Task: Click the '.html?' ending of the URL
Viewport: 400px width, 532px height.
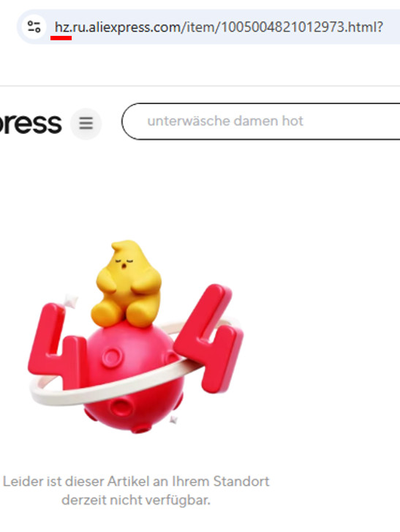Action: 364,27
